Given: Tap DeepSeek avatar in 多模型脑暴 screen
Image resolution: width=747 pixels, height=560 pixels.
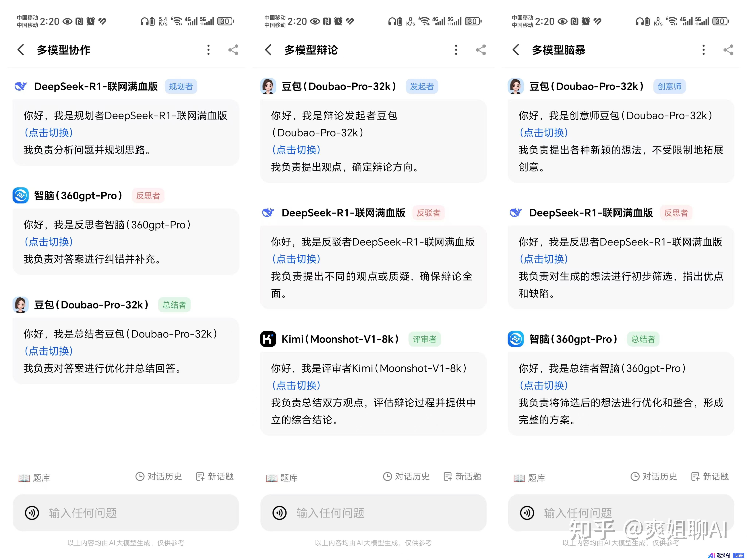Looking at the screenshot, I should pyautogui.click(x=516, y=213).
